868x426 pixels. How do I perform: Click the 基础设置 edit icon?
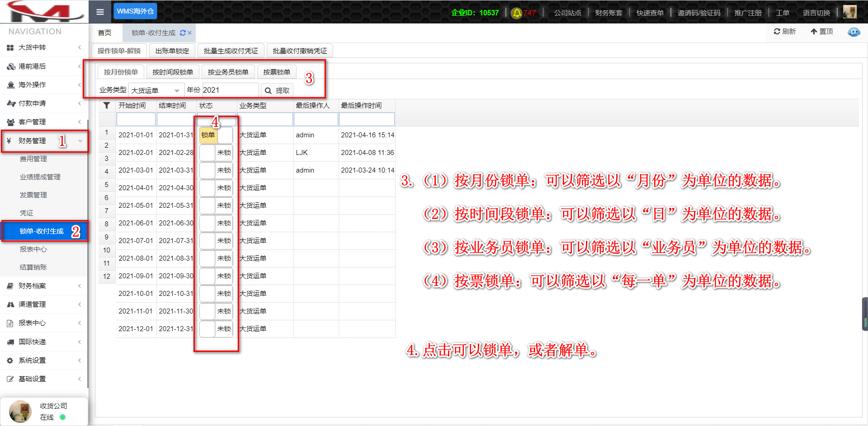(10, 379)
